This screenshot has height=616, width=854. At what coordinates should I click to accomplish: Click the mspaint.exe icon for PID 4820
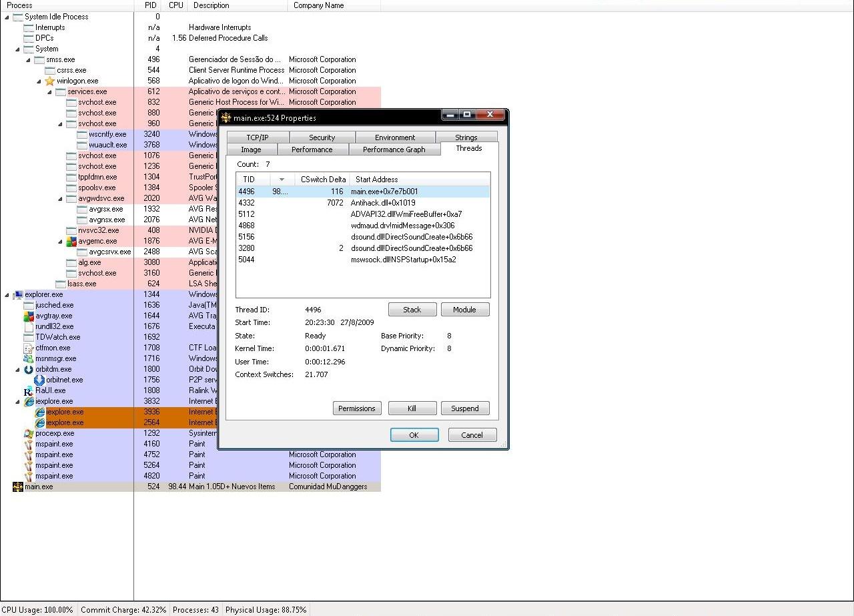pos(29,476)
